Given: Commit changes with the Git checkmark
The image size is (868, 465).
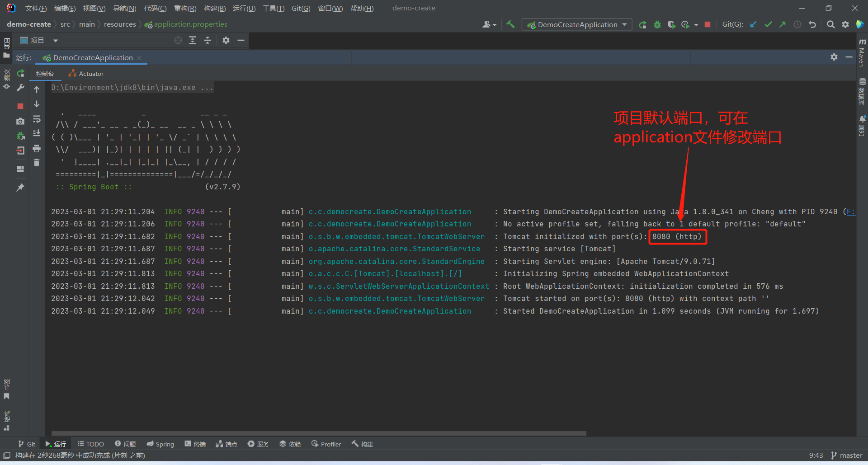Looking at the screenshot, I should (768, 24).
